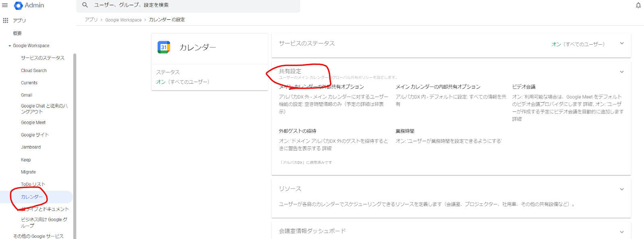644x239 pixels.
Task: Click オン(すべてのユーザー) in service status panel
Action: coord(578,44)
